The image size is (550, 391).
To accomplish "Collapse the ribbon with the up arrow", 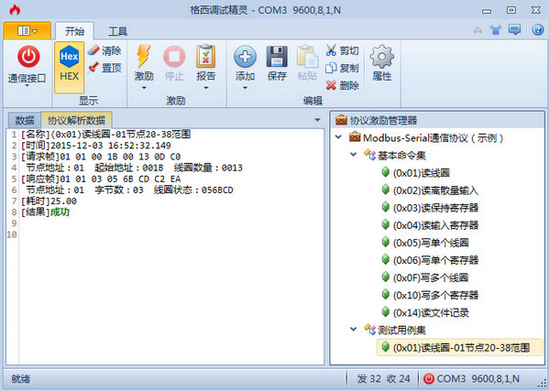I will pos(478,30).
